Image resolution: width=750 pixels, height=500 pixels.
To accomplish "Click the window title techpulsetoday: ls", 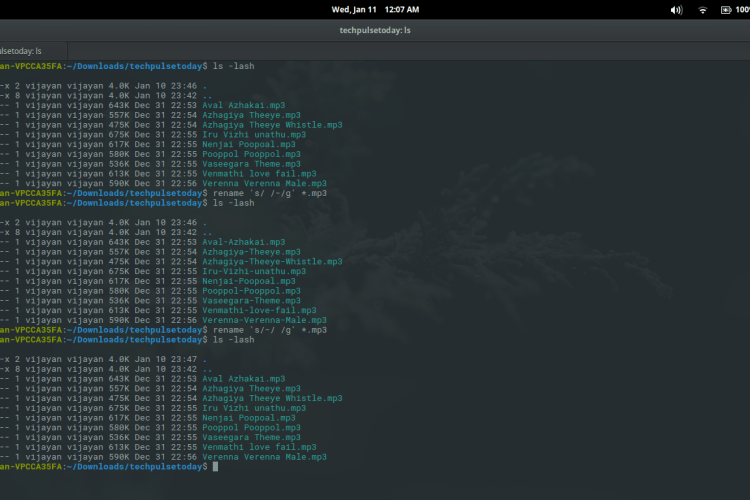I will click(374, 30).
